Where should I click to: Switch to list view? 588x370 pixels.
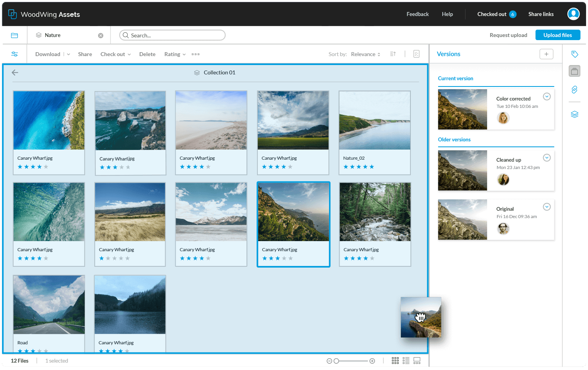click(x=406, y=361)
